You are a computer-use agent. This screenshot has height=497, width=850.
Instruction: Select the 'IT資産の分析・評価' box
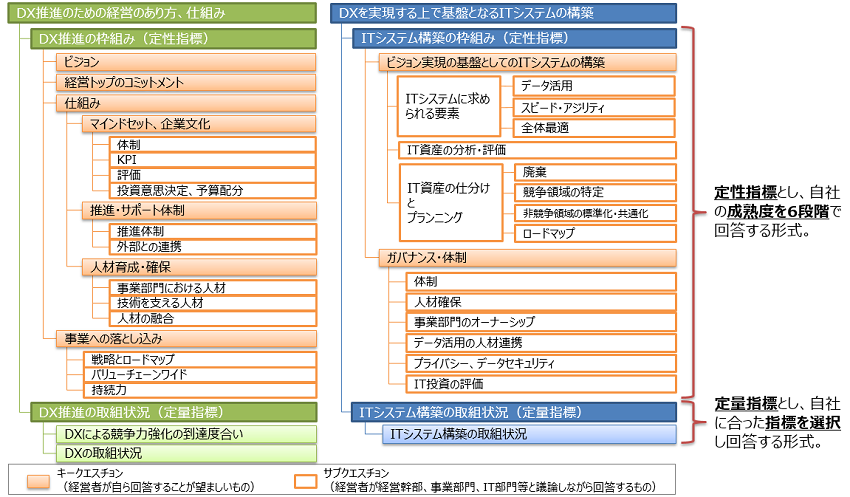pyautogui.click(x=537, y=150)
